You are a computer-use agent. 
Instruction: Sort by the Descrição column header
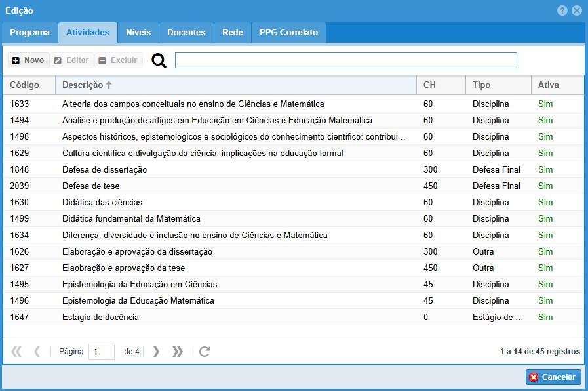[x=82, y=85]
